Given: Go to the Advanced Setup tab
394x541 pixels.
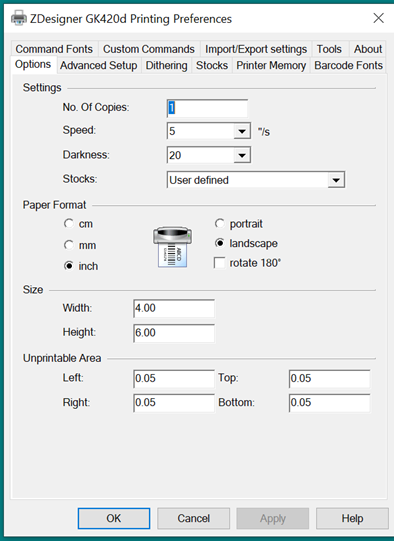Looking at the screenshot, I should tap(99, 65).
